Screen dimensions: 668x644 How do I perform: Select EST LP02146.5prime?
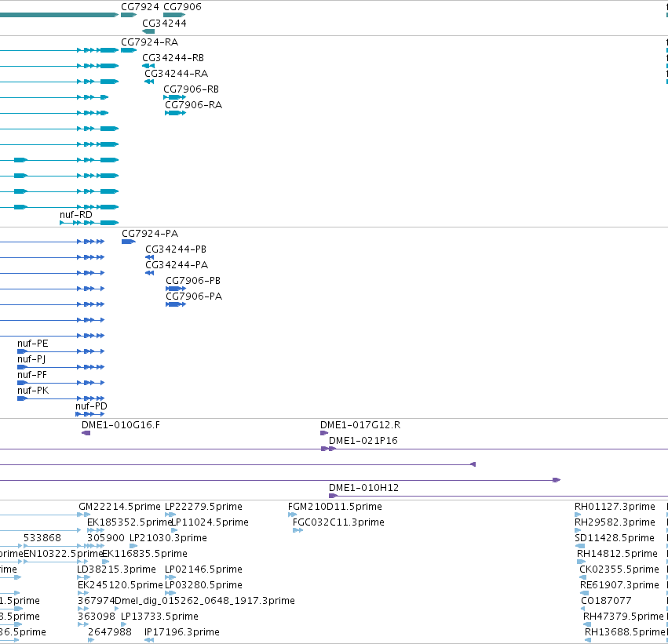(x=170, y=577)
